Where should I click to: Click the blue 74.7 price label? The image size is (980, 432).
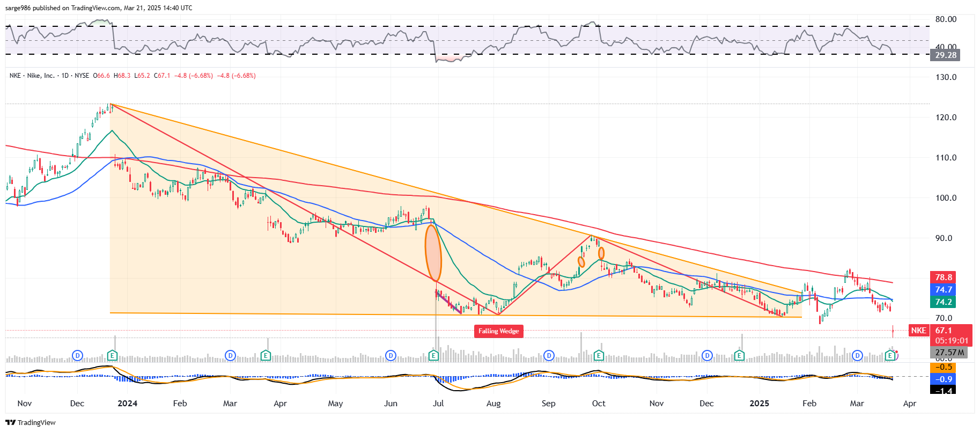[x=944, y=290]
